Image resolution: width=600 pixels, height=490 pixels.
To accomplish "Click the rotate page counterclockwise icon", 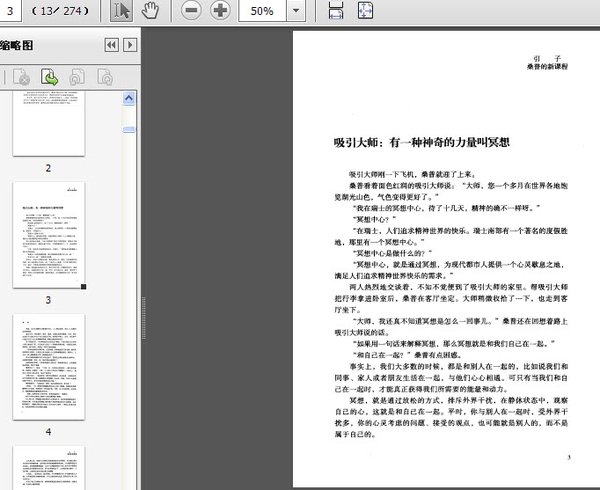I will [x=77, y=77].
